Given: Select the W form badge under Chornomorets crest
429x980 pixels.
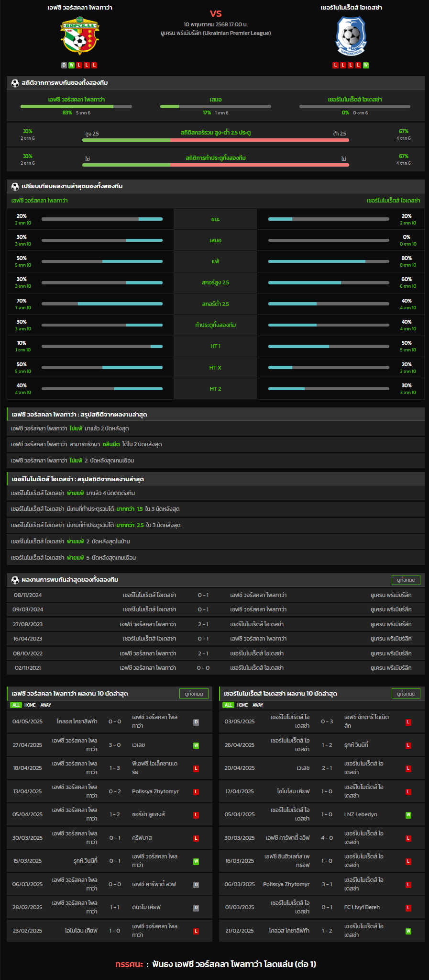Looking at the screenshot, I should click(x=366, y=65).
